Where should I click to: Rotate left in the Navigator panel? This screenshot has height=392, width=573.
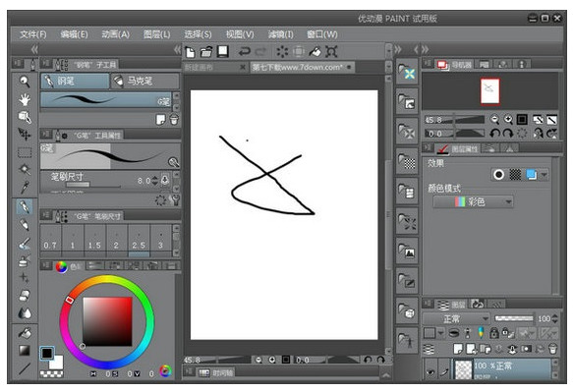(494, 134)
